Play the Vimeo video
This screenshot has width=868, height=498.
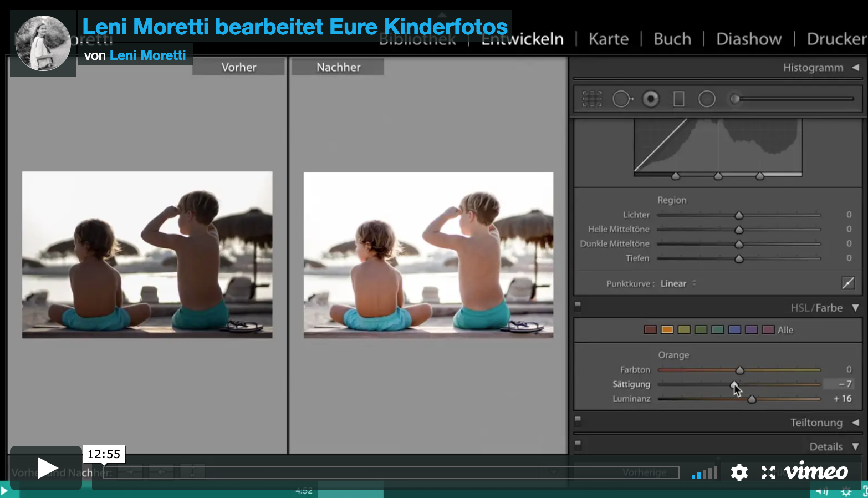(46, 467)
